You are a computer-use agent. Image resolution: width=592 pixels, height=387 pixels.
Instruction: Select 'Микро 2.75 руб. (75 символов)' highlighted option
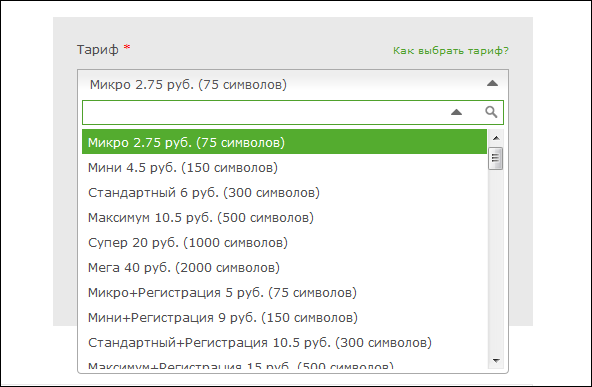284,142
